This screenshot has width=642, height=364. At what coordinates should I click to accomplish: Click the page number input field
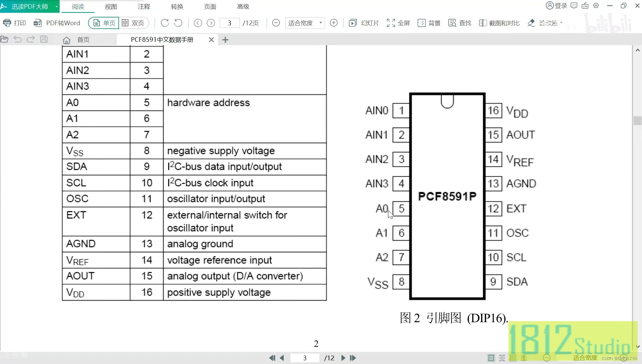coord(229,23)
